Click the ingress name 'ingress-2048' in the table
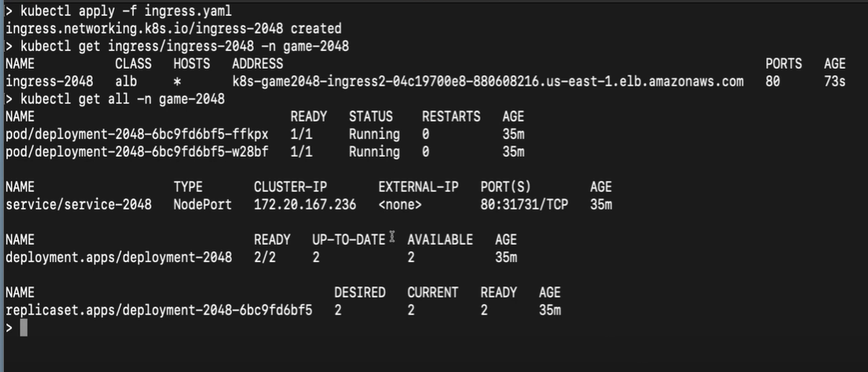The image size is (868, 372). click(49, 82)
